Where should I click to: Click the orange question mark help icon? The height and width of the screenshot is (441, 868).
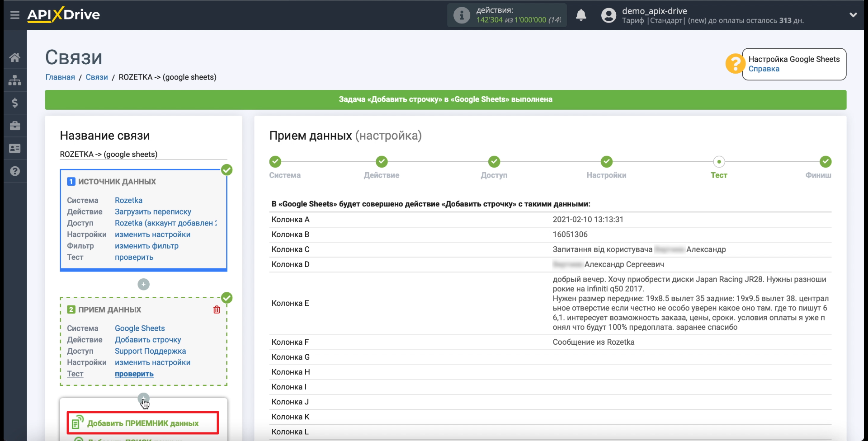click(735, 64)
